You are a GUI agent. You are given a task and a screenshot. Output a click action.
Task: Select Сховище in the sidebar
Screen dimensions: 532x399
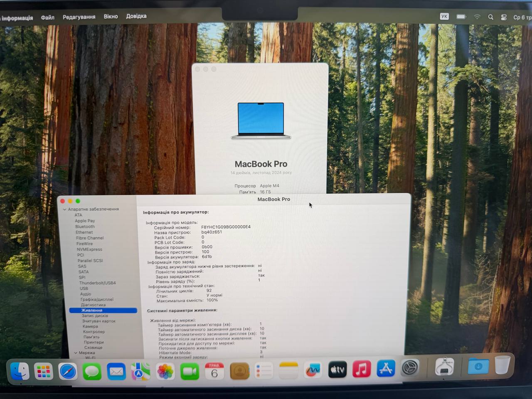(93, 347)
